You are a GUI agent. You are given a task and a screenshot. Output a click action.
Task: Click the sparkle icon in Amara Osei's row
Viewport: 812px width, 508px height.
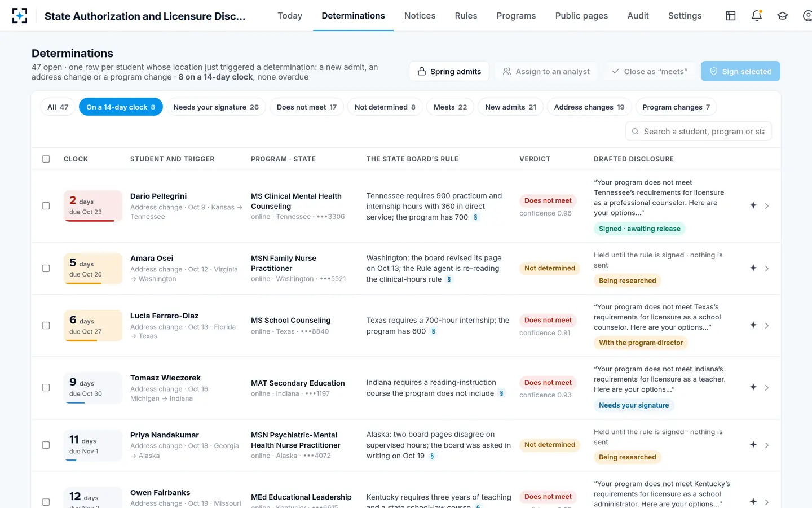[753, 268]
